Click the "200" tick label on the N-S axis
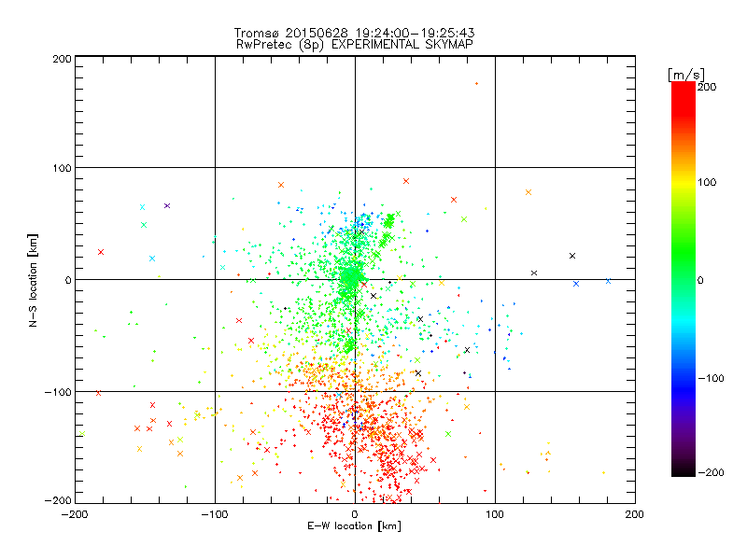This screenshot has width=747, height=560. click(62, 59)
